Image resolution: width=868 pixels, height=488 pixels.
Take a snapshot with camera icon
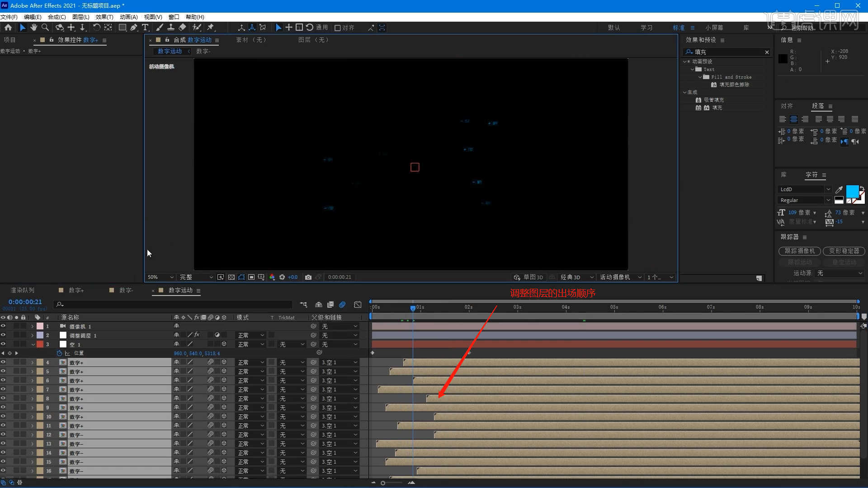(308, 277)
